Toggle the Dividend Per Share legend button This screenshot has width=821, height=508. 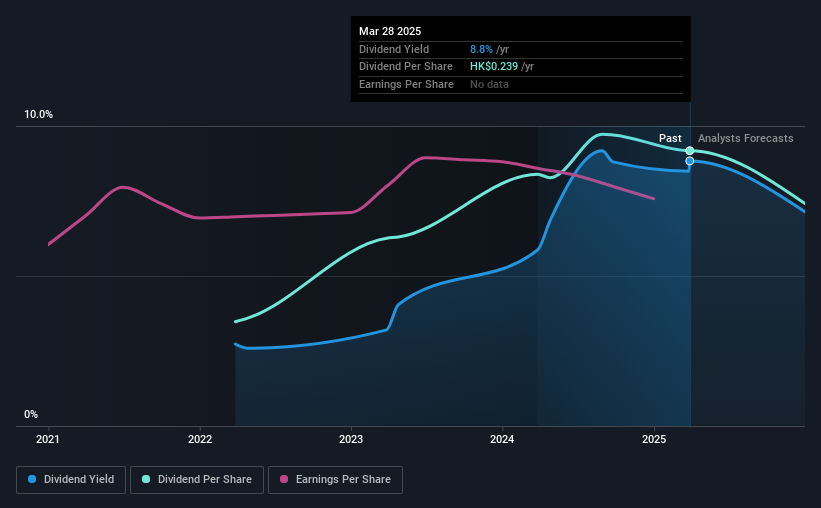(197, 480)
